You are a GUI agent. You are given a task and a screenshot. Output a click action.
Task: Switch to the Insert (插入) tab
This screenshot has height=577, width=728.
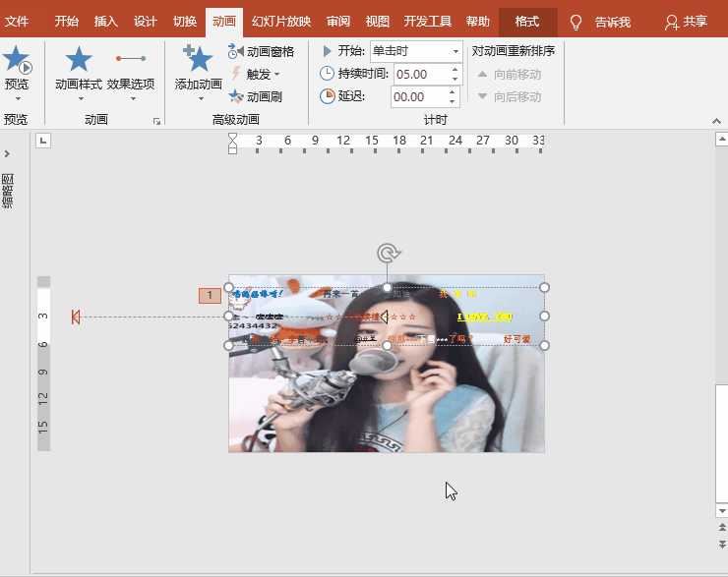tap(106, 22)
